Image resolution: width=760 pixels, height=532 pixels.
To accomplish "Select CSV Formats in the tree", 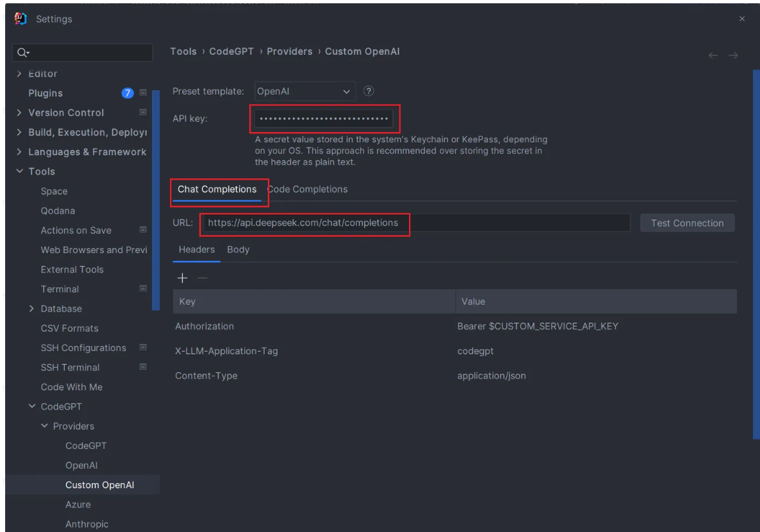I will coord(70,328).
